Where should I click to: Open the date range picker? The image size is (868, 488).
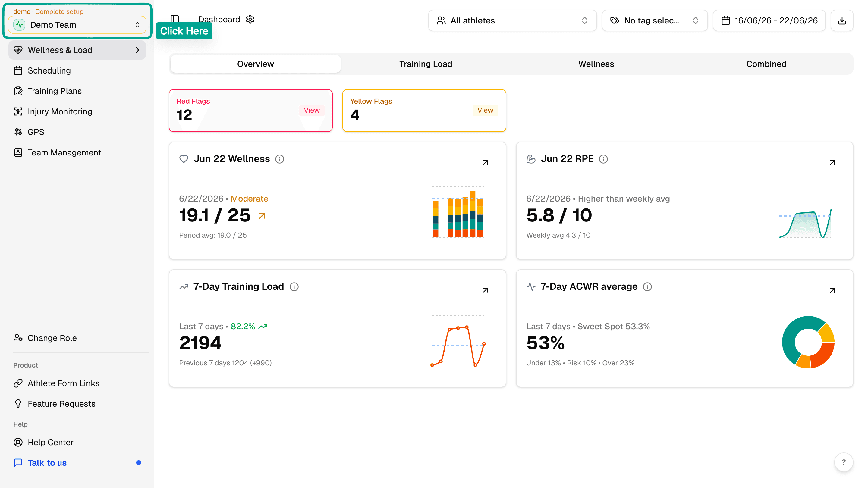[x=769, y=20]
